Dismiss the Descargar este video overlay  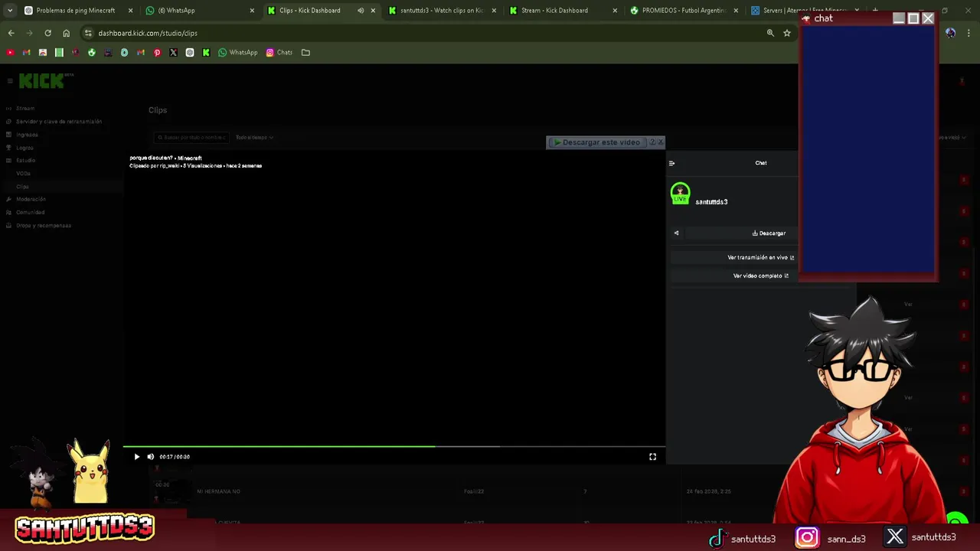[x=660, y=142]
